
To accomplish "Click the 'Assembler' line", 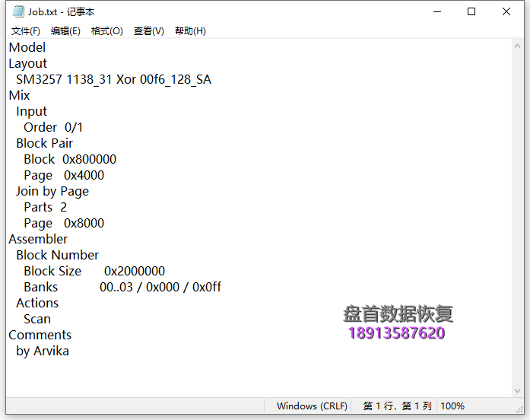I will (x=38, y=239).
